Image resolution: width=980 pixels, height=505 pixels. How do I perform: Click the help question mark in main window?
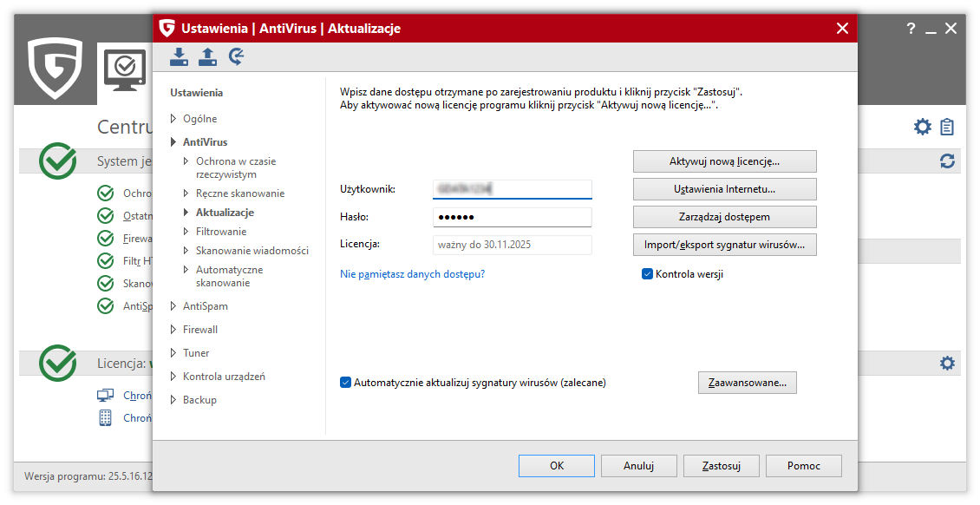click(x=911, y=28)
